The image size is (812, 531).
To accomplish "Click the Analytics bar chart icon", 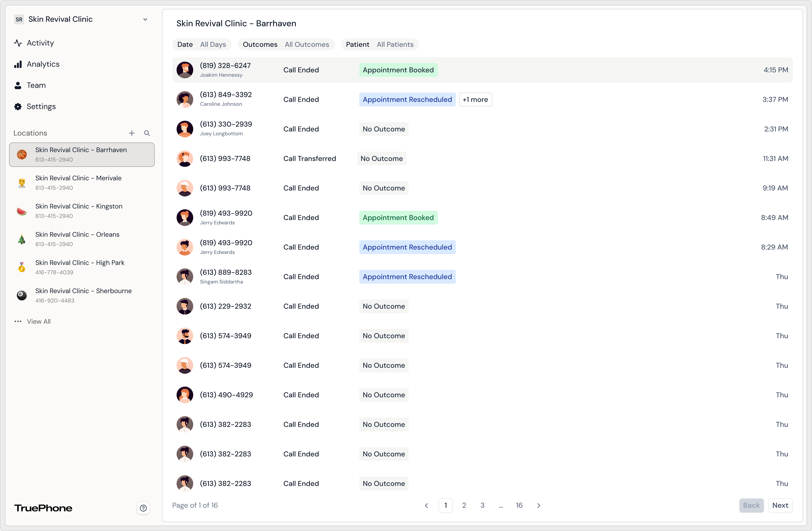I will 18,64.
